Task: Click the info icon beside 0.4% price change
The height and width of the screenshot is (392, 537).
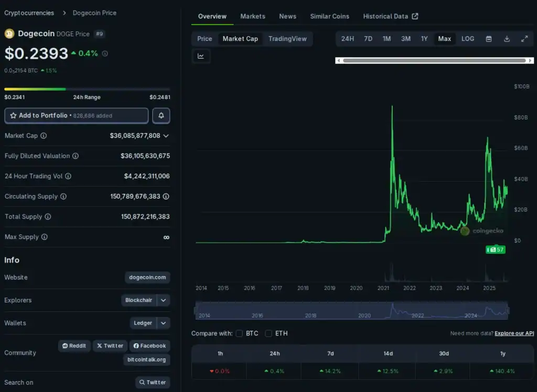Action: tap(105, 53)
